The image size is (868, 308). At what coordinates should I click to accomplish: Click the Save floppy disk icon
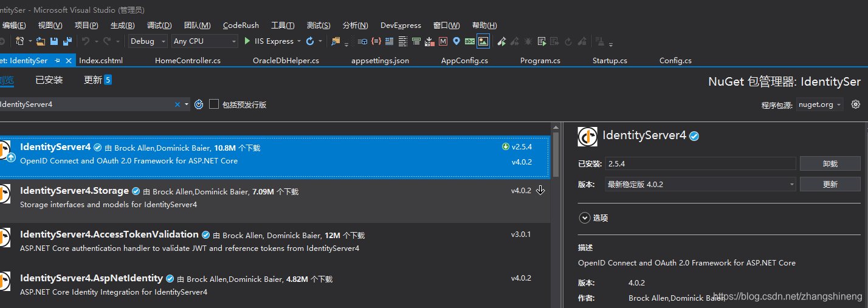tap(54, 41)
